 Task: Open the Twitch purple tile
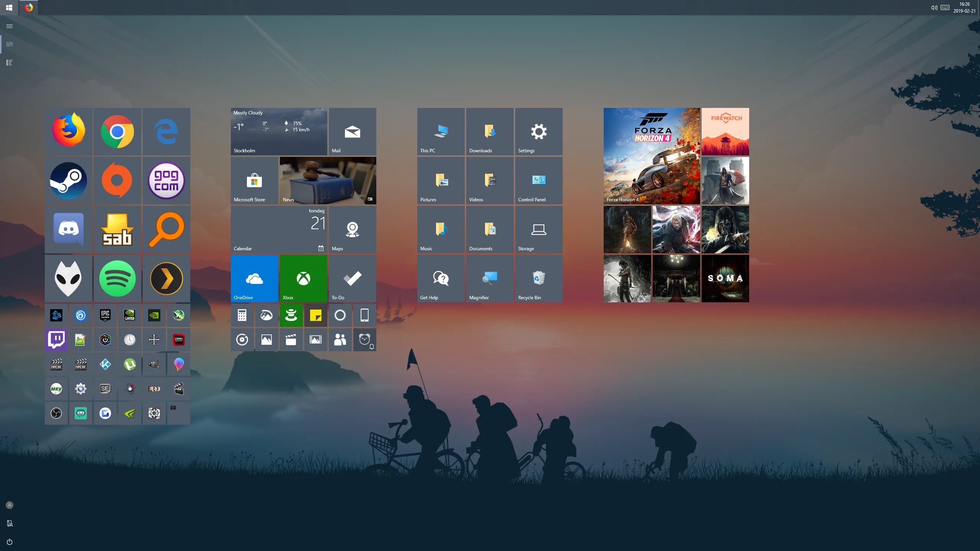pyautogui.click(x=56, y=339)
